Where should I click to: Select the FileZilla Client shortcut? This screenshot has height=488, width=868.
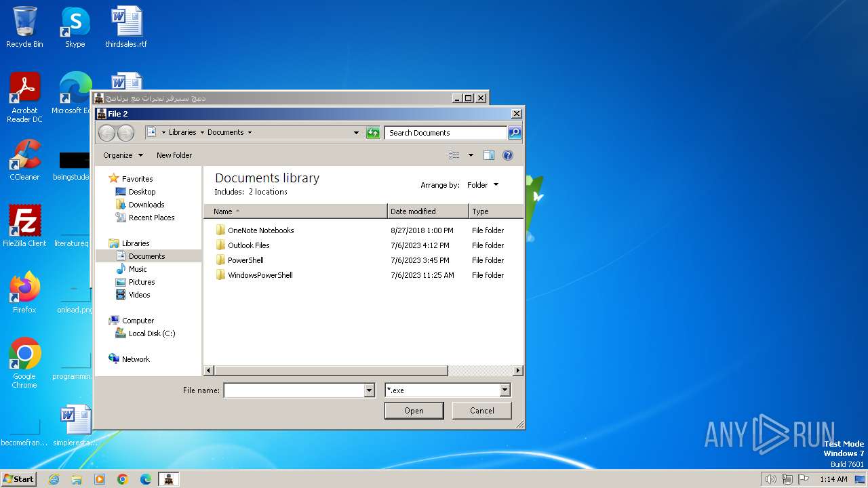click(x=24, y=226)
